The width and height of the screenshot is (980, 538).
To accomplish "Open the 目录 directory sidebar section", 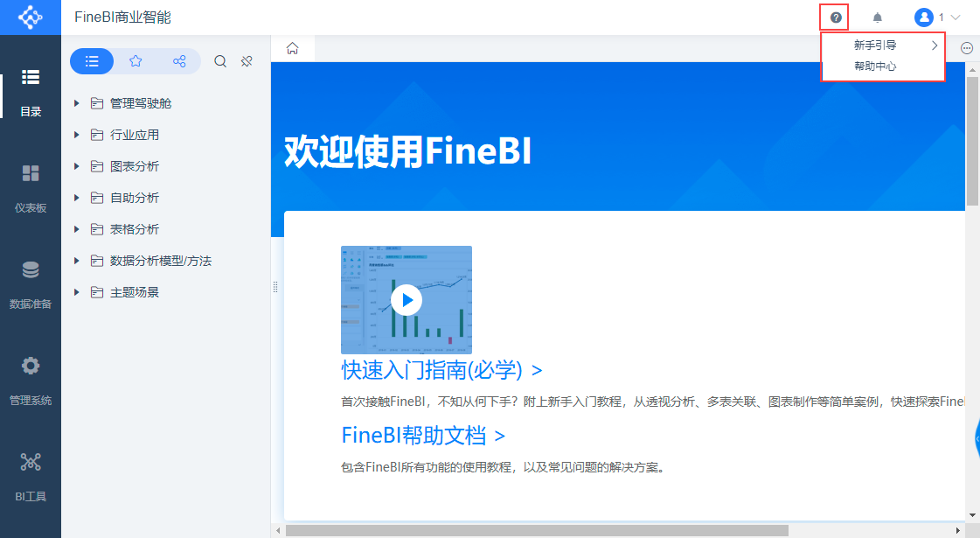I will (x=31, y=94).
